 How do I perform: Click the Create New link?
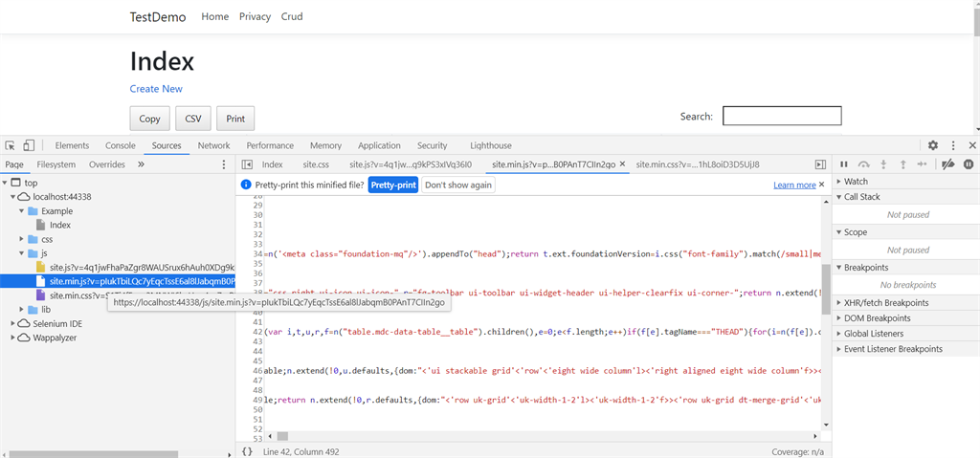pyautogui.click(x=156, y=89)
